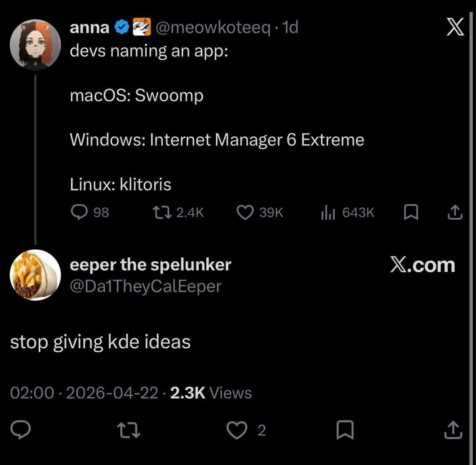The width and height of the screenshot is (476, 465).
Task: Click the X logo at top right
Action: (x=455, y=28)
